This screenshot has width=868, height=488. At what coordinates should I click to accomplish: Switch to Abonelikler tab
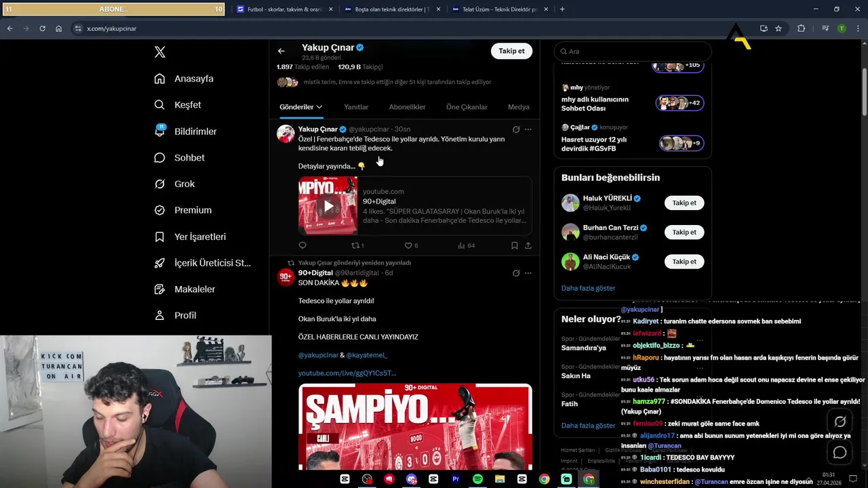[x=407, y=107]
